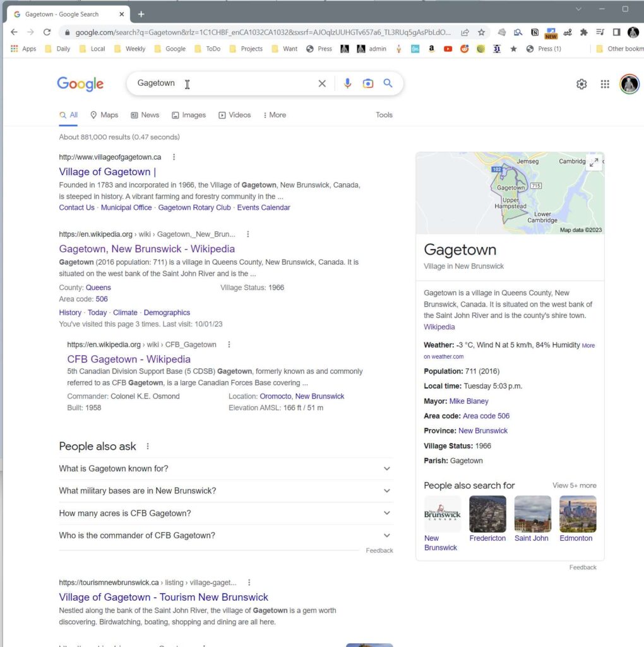Open the More search filters dropdown
Viewport: 644px width, 647px height.
click(275, 115)
